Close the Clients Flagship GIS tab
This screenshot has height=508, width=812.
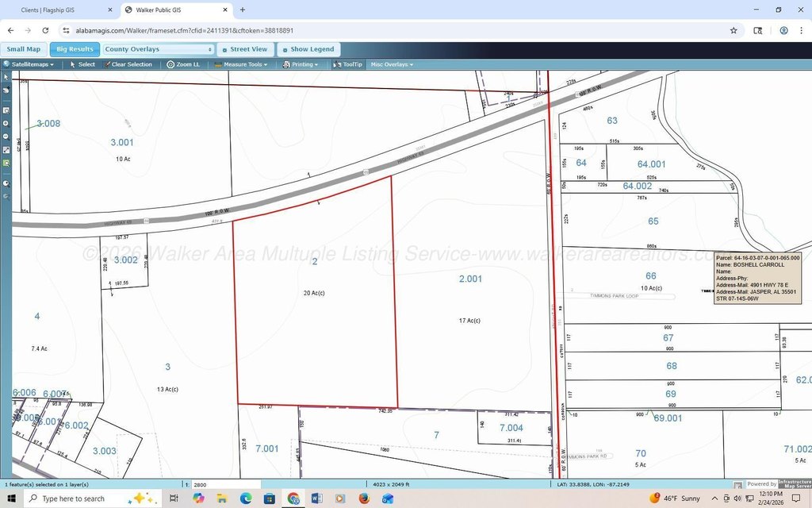pyautogui.click(x=109, y=10)
